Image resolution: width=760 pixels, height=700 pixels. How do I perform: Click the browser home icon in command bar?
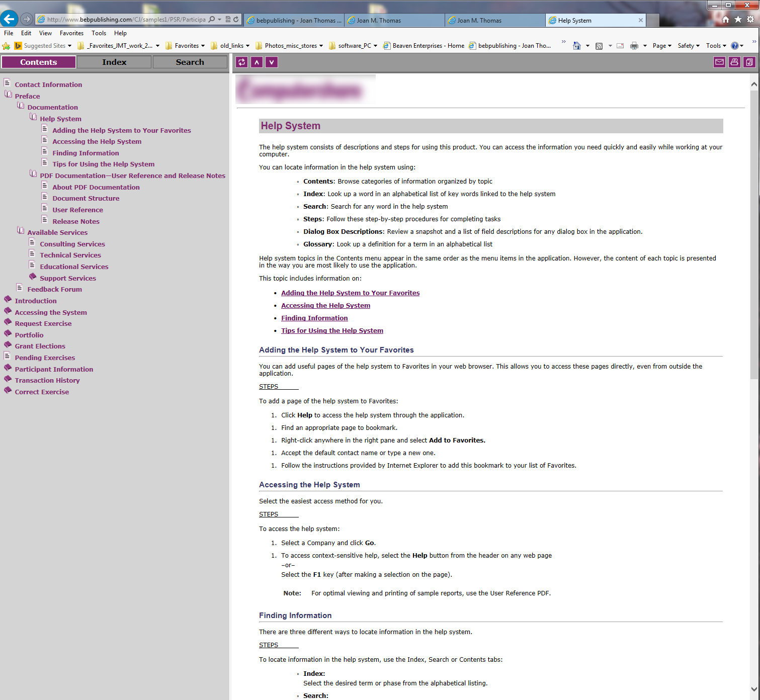click(577, 46)
